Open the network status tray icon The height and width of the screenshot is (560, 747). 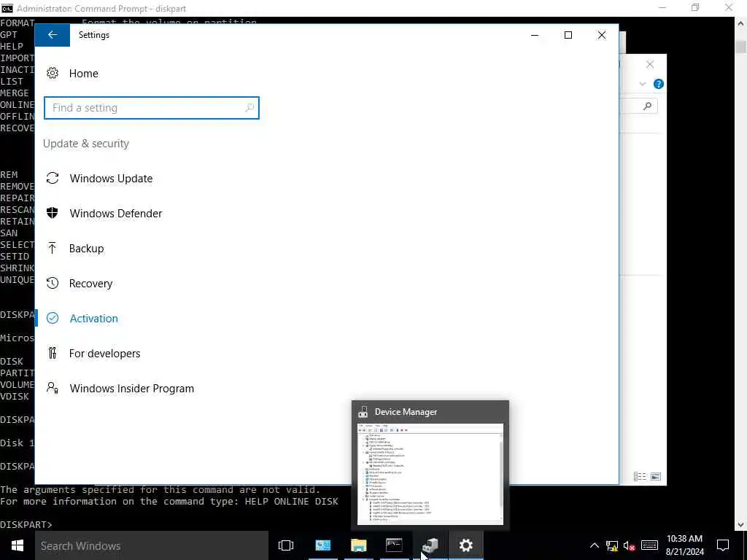[x=612, y=545]
